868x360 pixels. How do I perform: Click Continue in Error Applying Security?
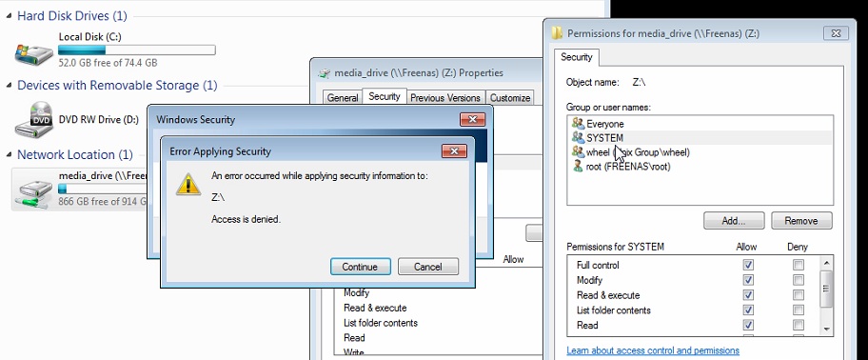click(360, 267)
